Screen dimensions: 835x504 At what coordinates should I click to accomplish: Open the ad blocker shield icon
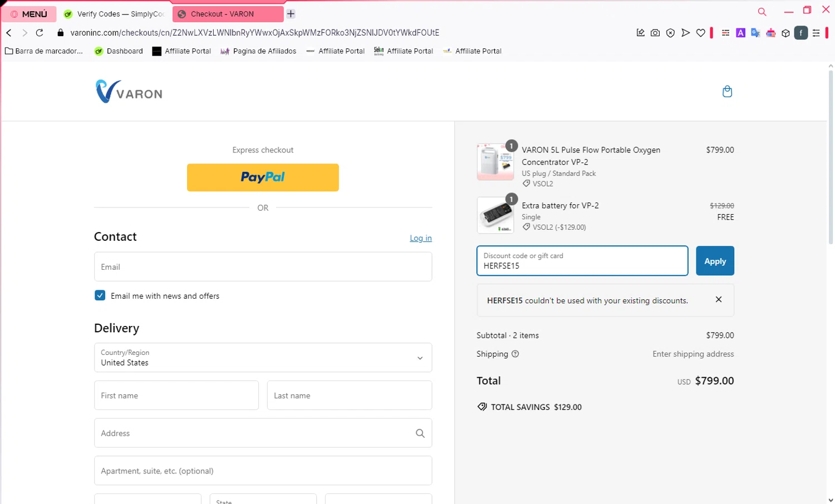click(671, 33)
